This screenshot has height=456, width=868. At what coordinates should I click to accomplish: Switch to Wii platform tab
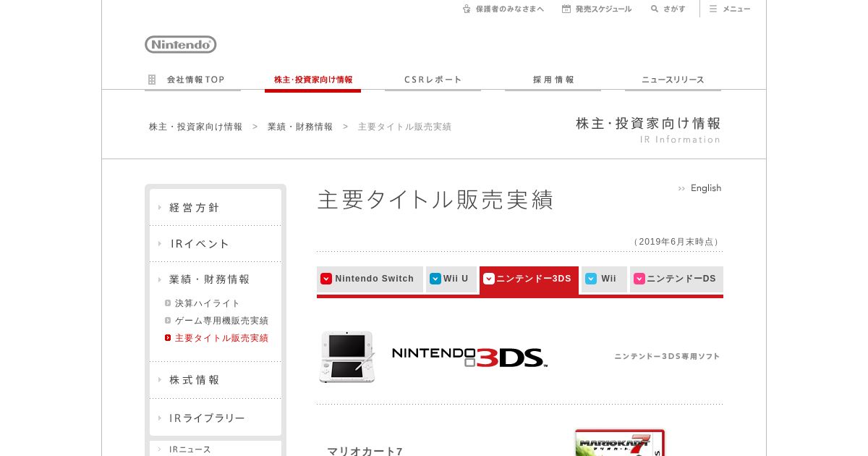(604, 279)
